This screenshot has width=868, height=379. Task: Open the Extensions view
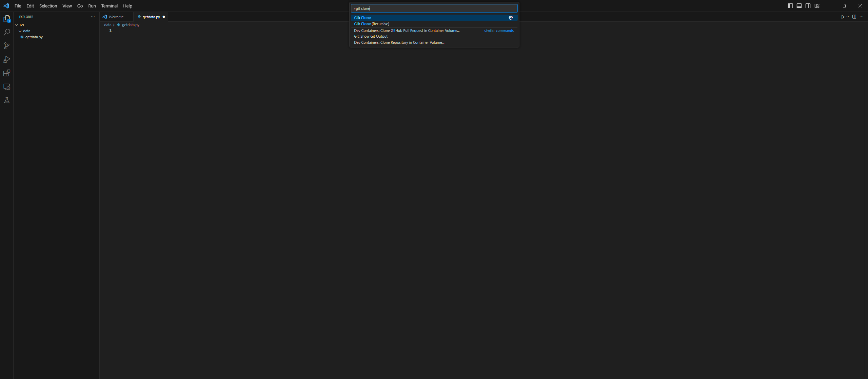[7, 73]
